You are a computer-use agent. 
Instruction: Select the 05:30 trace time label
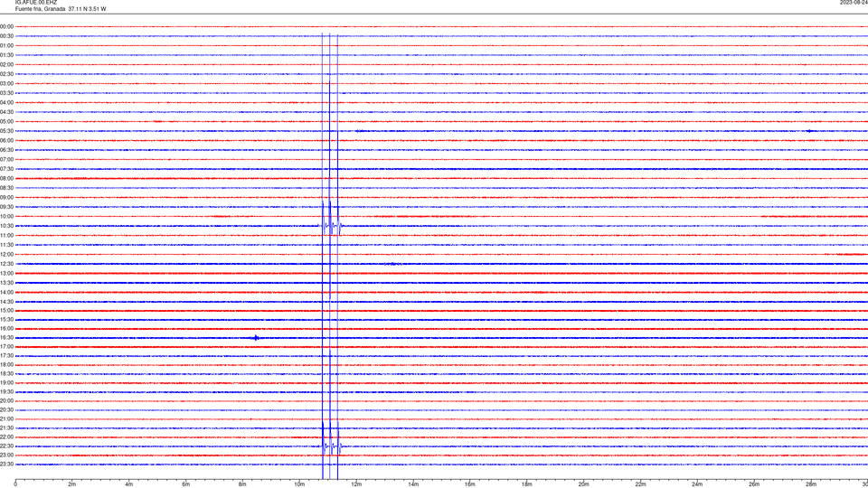(x=6, y=131)
